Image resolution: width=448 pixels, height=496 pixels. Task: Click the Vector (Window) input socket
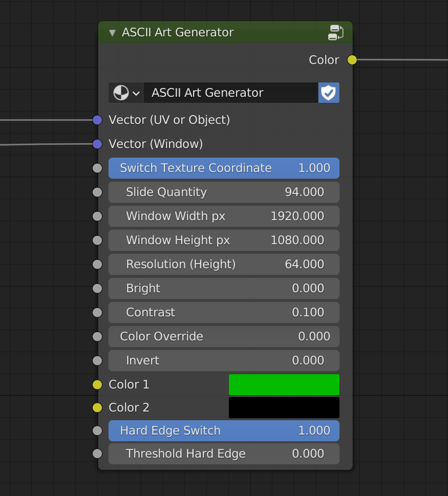pos(97,144)
